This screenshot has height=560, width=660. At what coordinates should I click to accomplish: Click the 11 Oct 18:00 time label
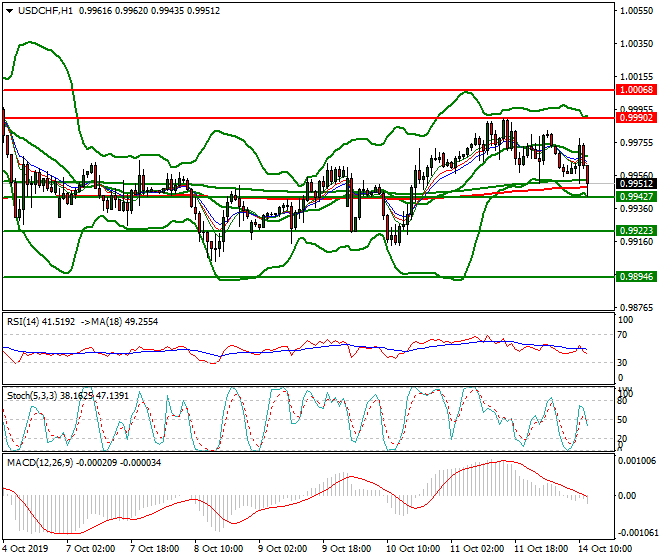click(540, 549)
